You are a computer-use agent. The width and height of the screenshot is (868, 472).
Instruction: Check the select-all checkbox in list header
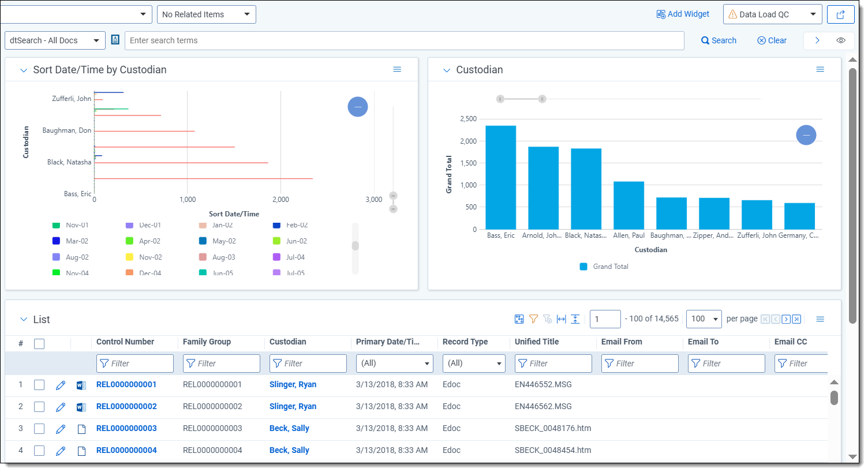point(39,344)
